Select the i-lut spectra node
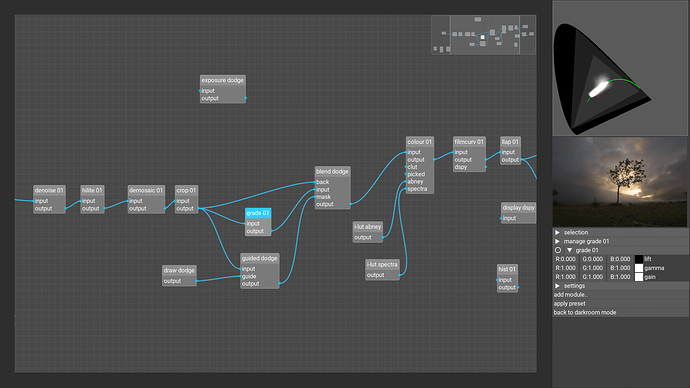Viewport: 690px width, 388px height. click(x=382, y=264)
